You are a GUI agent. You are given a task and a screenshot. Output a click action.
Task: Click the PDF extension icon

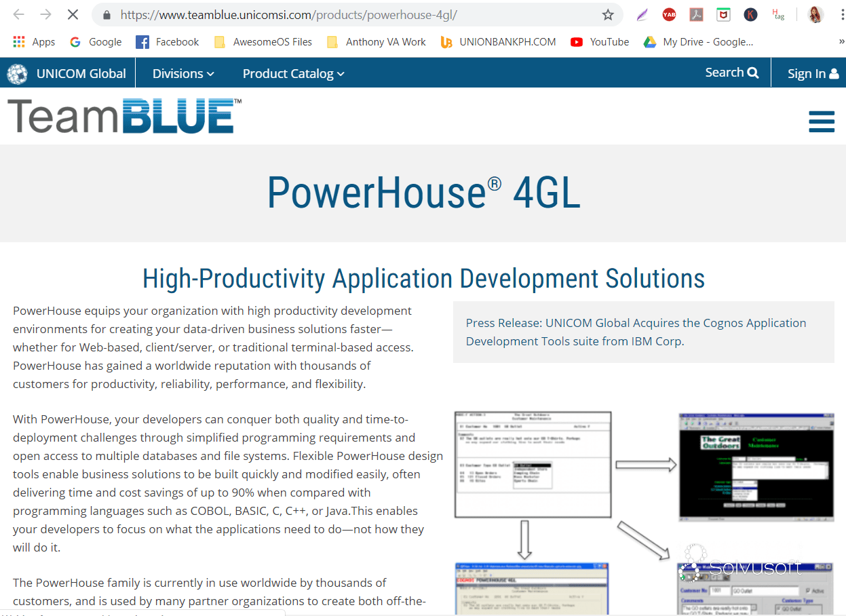pyautogui.click(x=696, y=14)
